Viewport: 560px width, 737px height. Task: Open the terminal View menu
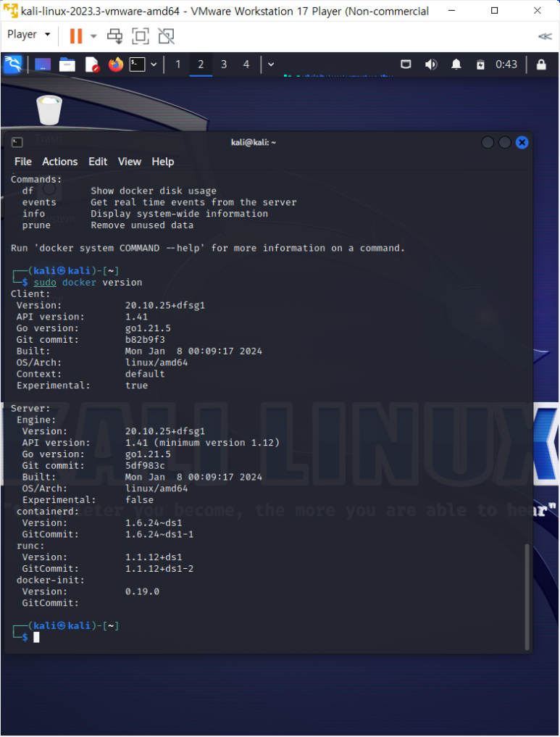click(129, 162)
